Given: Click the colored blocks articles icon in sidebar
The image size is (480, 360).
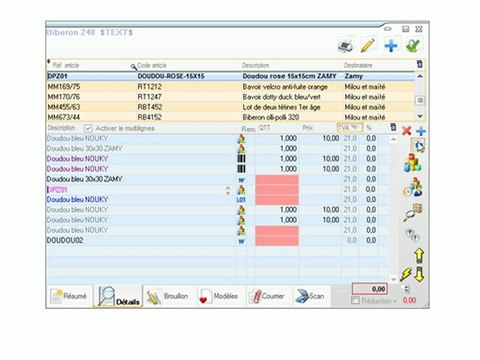Looking at the screenshot, I should 413,163.
